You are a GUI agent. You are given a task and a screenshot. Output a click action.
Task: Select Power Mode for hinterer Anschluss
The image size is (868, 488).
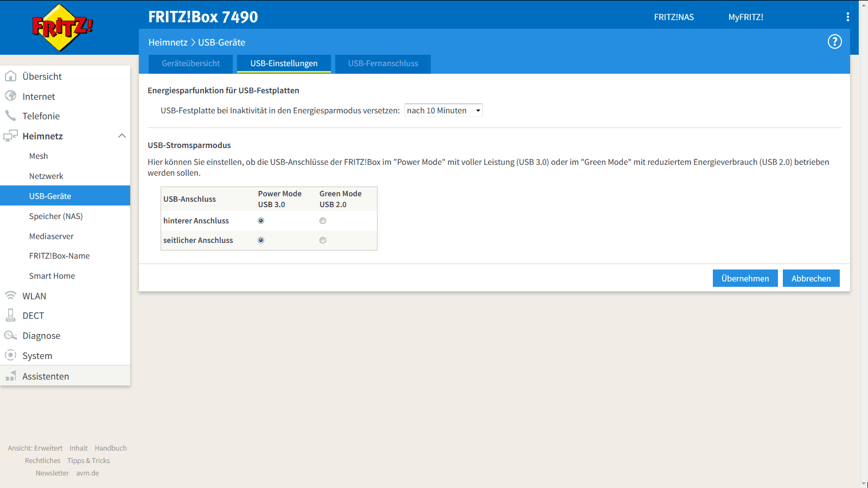click(261, 221)
